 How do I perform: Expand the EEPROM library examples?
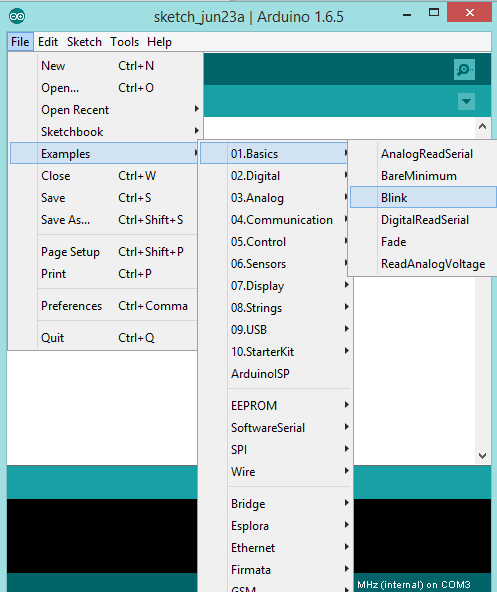click(275, 405)
